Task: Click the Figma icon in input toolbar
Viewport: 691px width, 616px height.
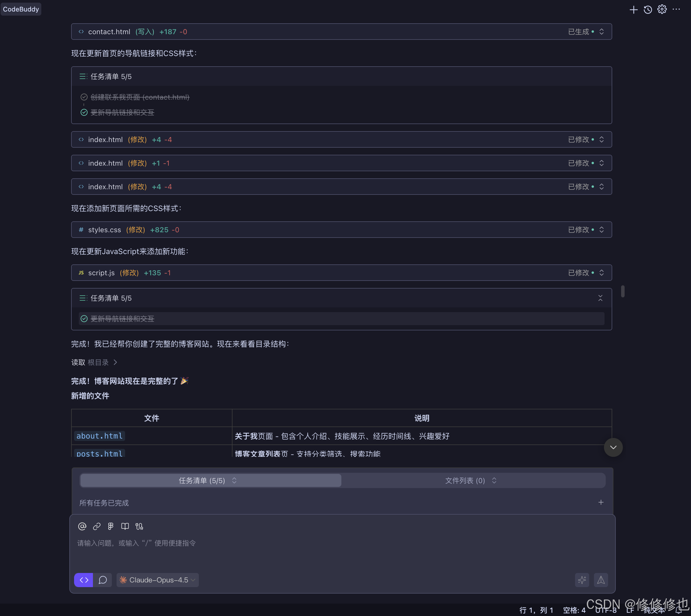Action: (x=111, y=526)
